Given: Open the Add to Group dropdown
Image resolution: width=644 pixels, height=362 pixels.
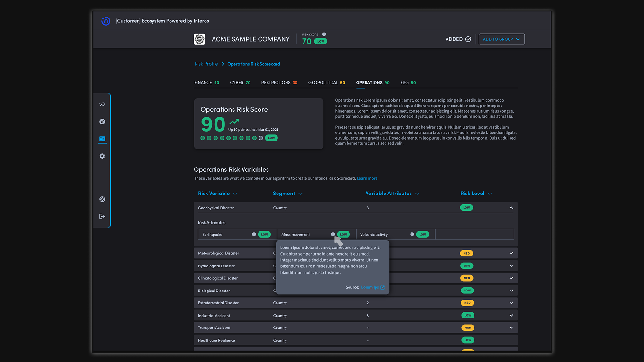Looking at the screenshot, I should 501,39.
